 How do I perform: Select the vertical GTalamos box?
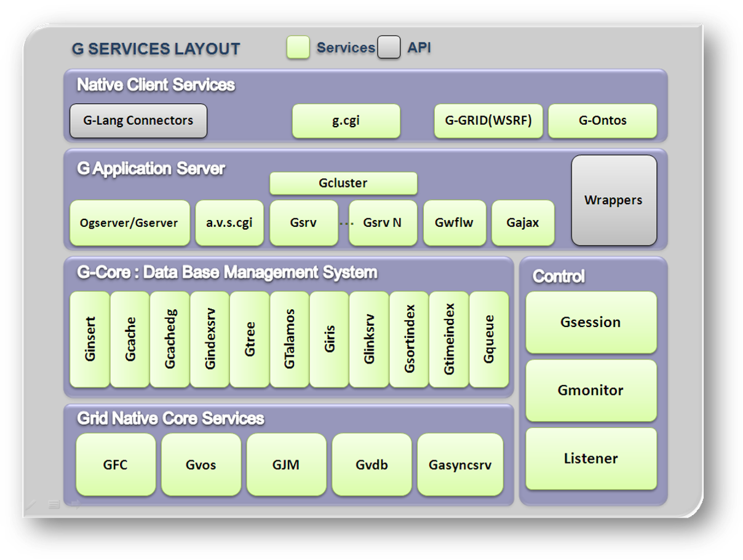[x=290, y=339]
